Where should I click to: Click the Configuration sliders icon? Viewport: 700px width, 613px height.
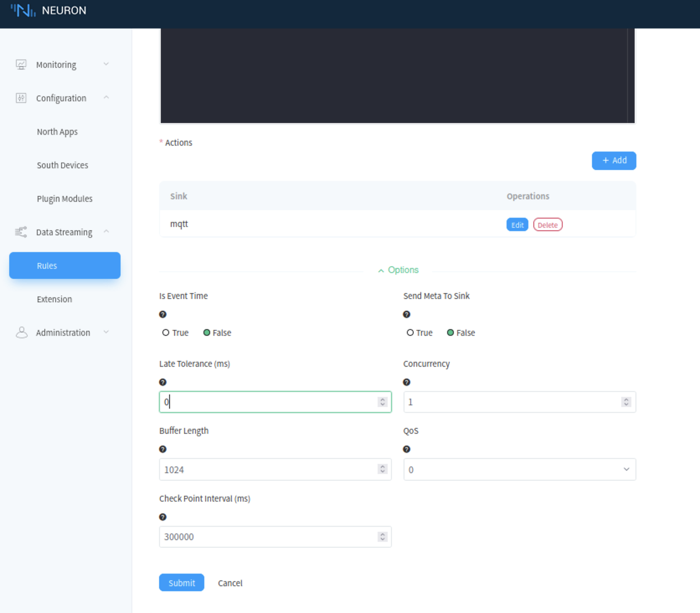click(21, 98)
